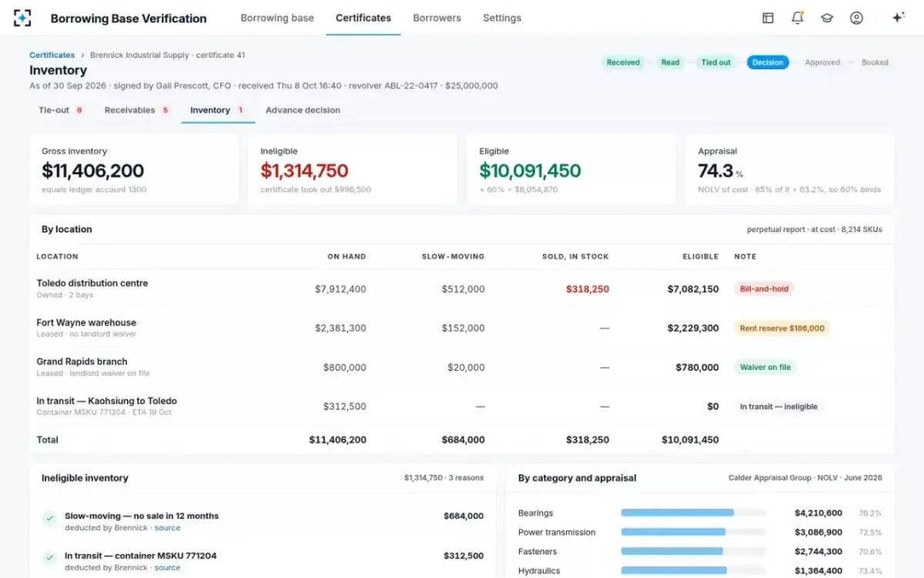924x578 pixels.
Task: Click the Bearings appraisal bar
Action: (693, 512)
